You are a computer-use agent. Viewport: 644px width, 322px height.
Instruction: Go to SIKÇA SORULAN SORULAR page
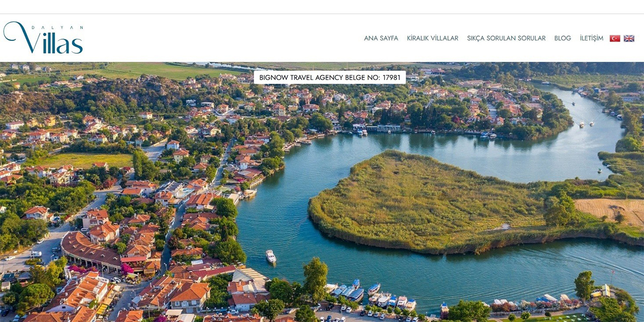pyautogui.click(x=506, y=38)
